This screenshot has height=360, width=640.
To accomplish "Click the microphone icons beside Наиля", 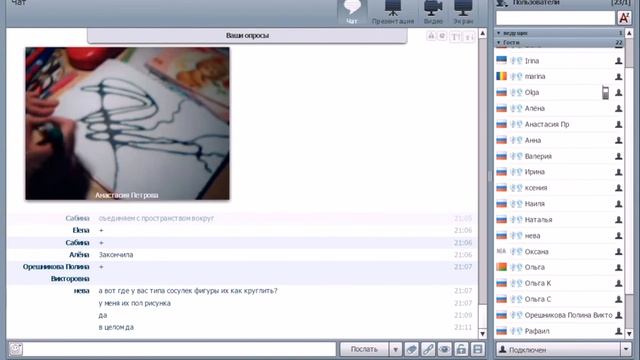I will [516, 204].
